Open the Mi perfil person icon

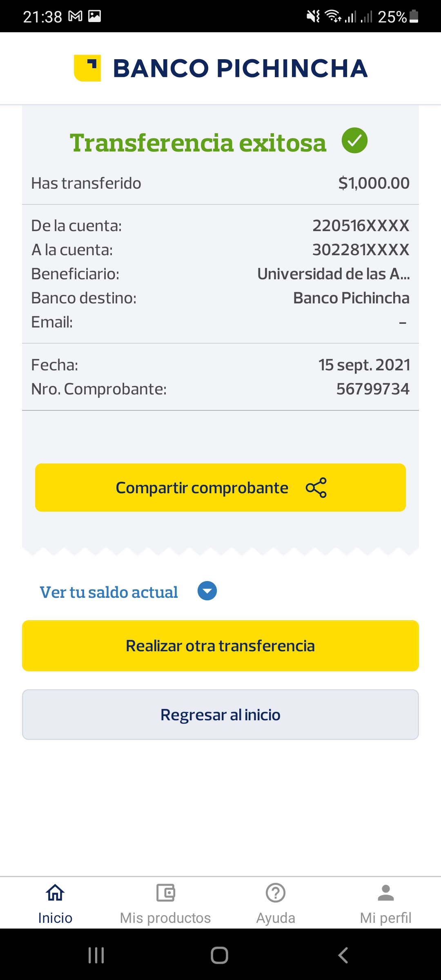(x=385, y=893)
